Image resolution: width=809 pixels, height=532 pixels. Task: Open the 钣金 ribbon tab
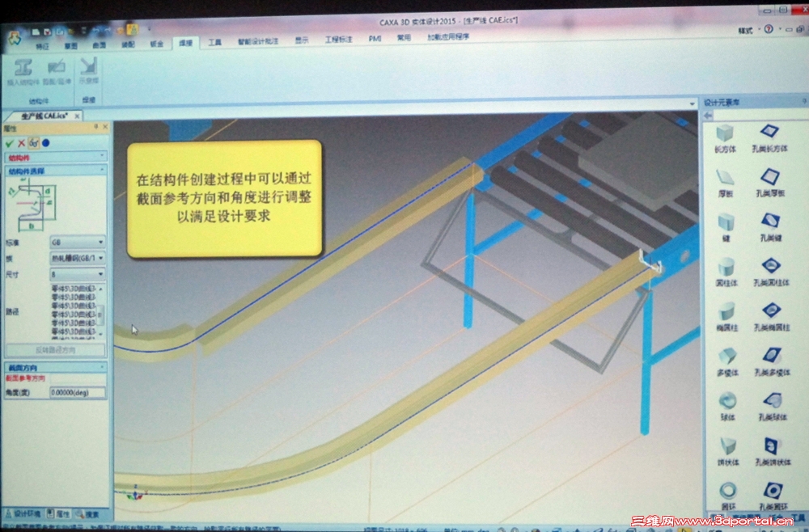point(157,44)
